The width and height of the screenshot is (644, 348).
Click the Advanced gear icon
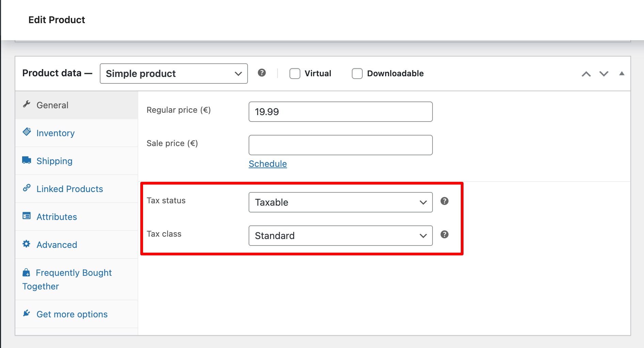point(27,244)
